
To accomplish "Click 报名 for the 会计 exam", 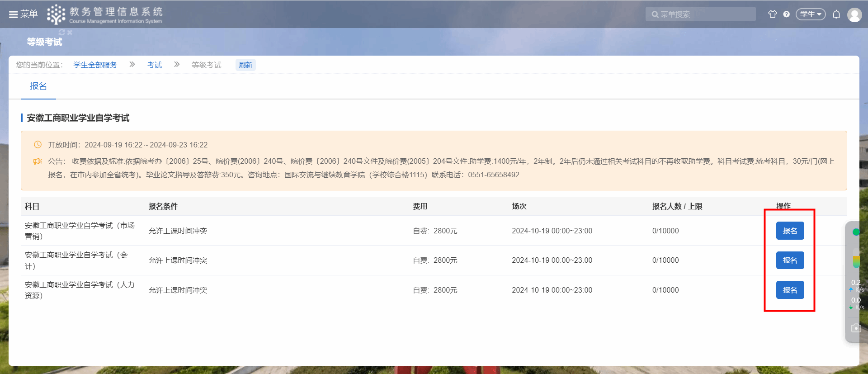I will pyautogui.click(x=790, y=260).
